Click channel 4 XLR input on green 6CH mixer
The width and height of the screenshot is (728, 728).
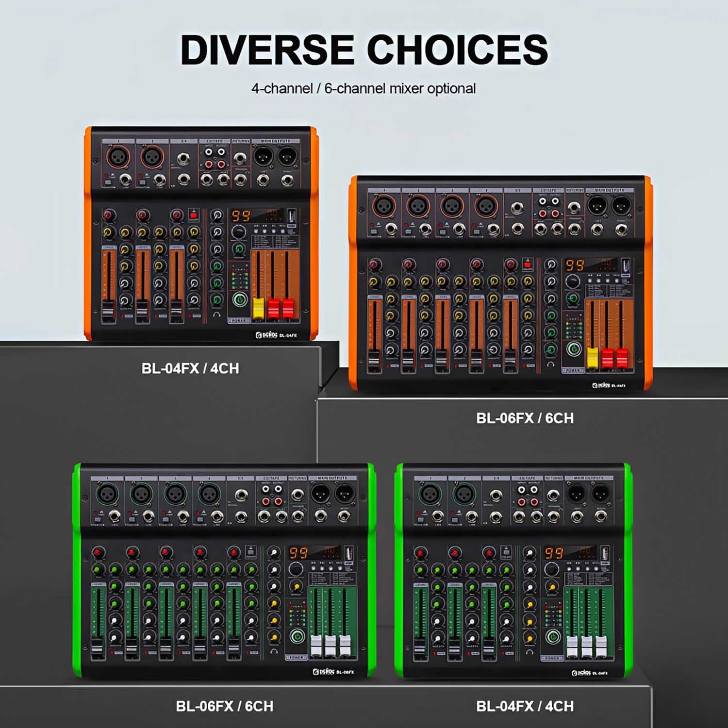[x=209, y=494]
